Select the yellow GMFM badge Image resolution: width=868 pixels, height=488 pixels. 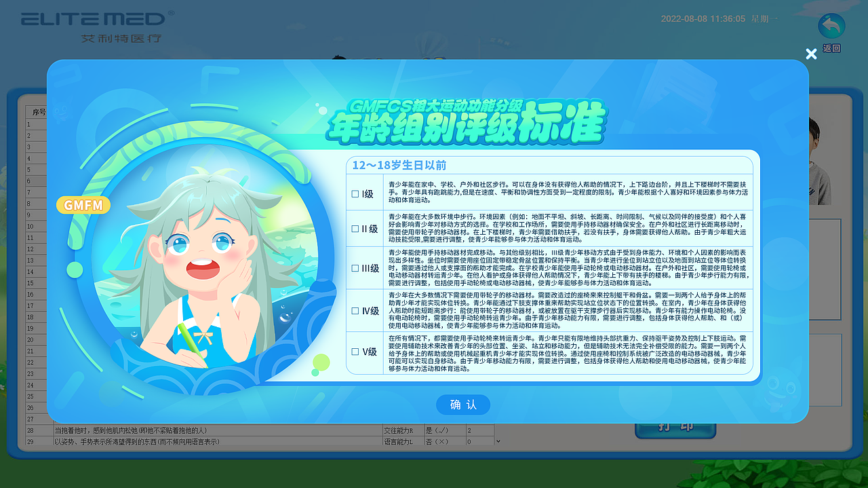(82, 205)
